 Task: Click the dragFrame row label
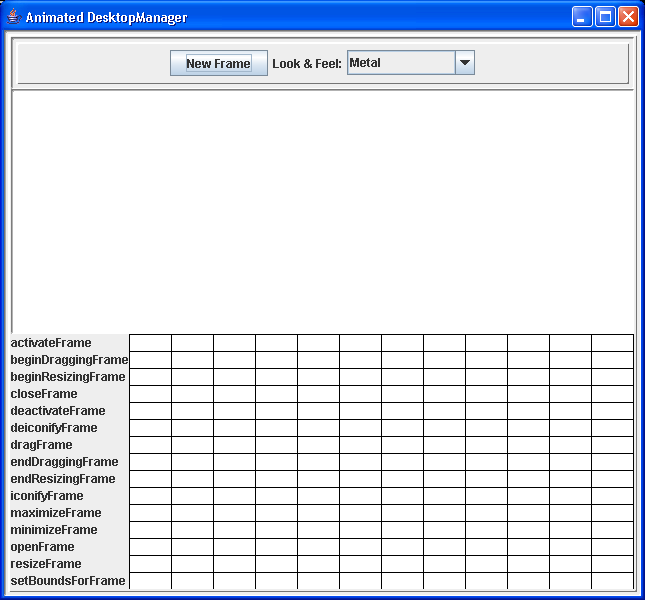click(42, 445)
